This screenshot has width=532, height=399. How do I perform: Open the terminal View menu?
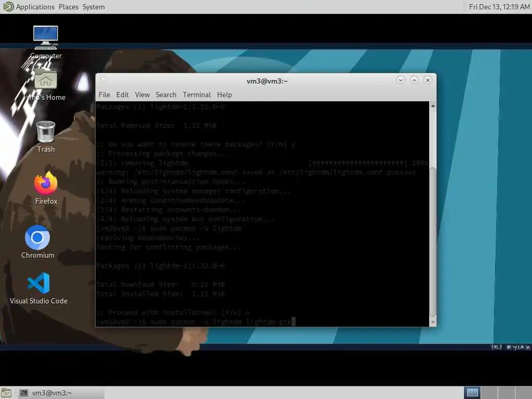(x=142, y=95)
